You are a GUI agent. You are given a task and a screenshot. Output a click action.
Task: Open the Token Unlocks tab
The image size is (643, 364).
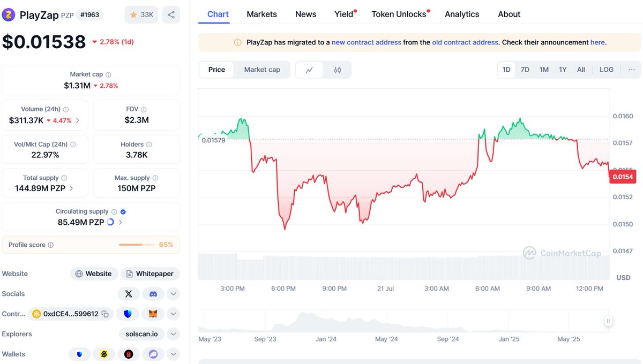[x=400, y=14]
